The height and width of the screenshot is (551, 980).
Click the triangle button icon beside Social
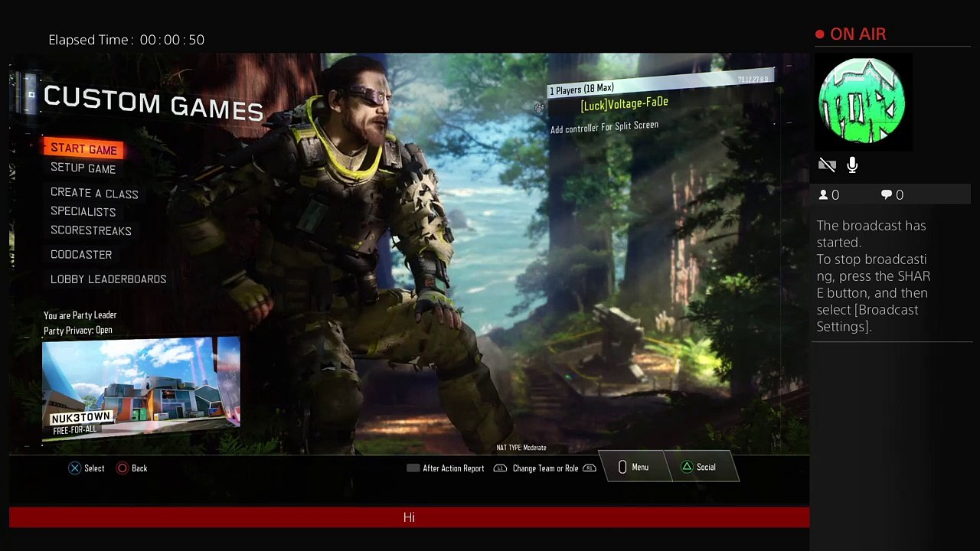click(x=687, y=467)
